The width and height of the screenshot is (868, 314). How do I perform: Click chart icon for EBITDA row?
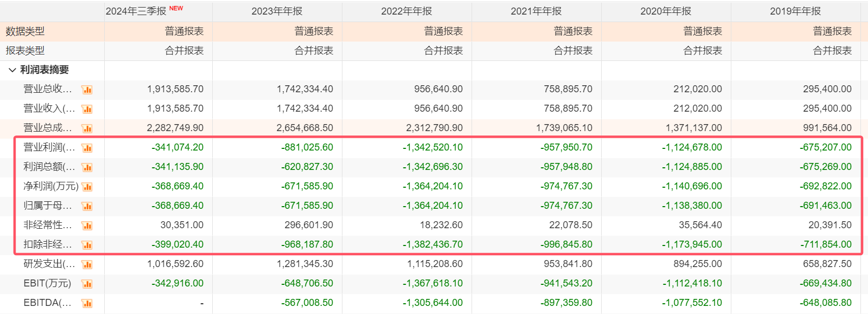(87, 303)
